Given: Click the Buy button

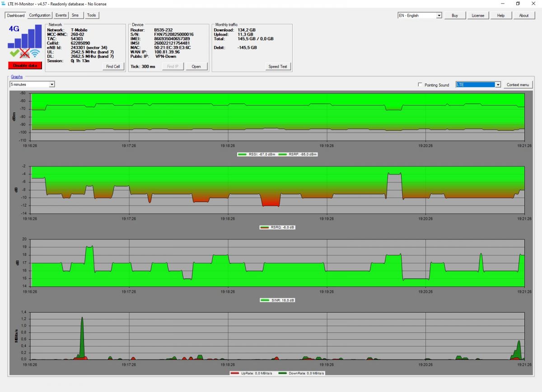Looking at the screenshot, I should 455,15.
